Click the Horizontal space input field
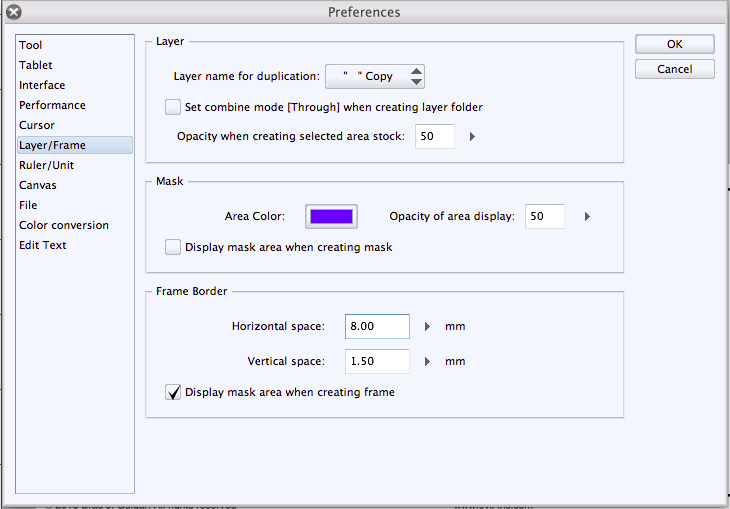Viewport: 730px width, 509px height. point(377,327)
